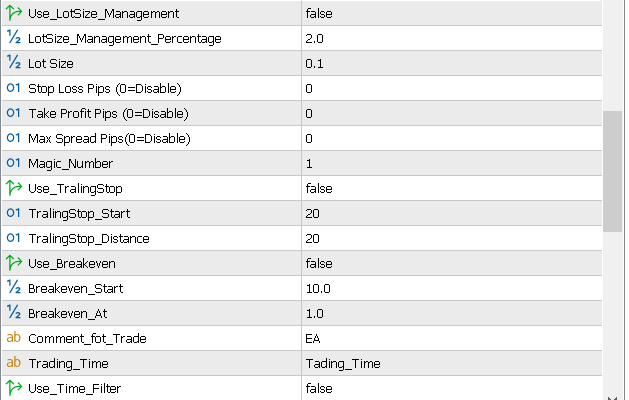Click the string icon beside Comment_fot_Trade

click(14, 338)
